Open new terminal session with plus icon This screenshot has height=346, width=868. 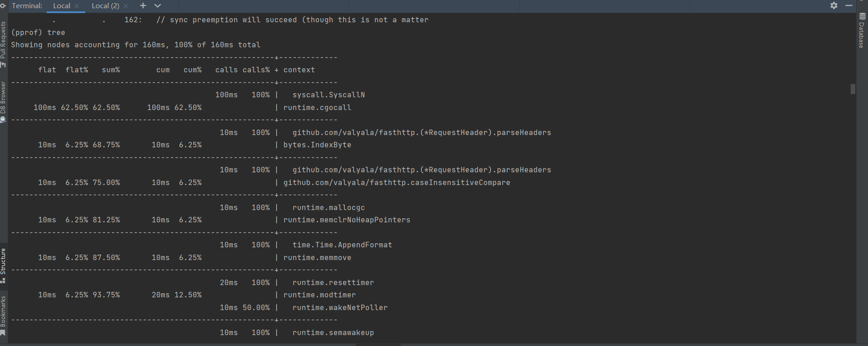[143, 5]
